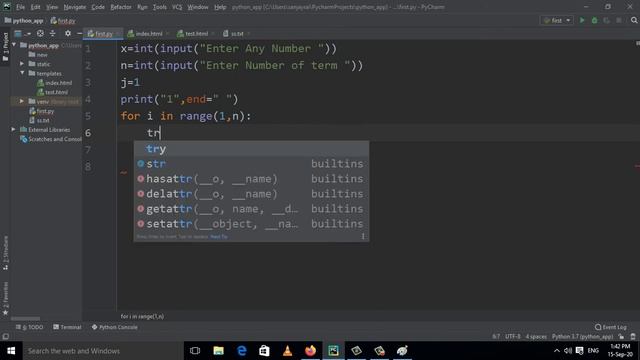Open Search Everywhere magnifier icon

click(x=634, y=20)
